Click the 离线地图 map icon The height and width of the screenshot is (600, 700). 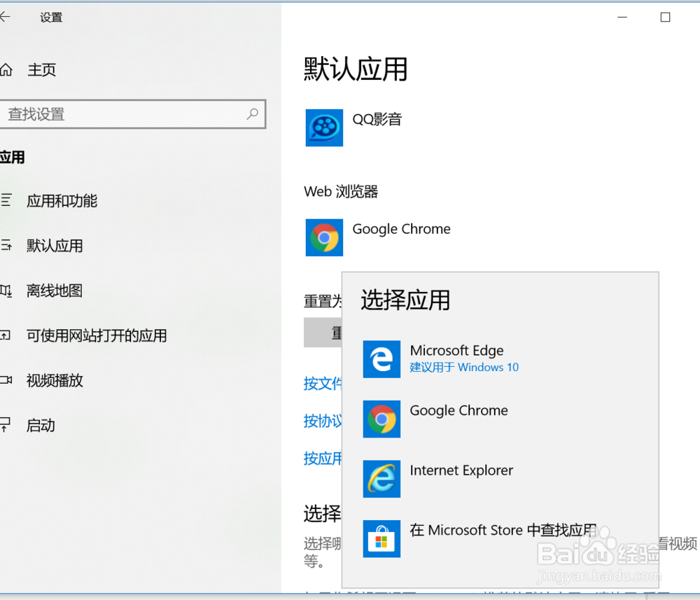click(6, 291)
